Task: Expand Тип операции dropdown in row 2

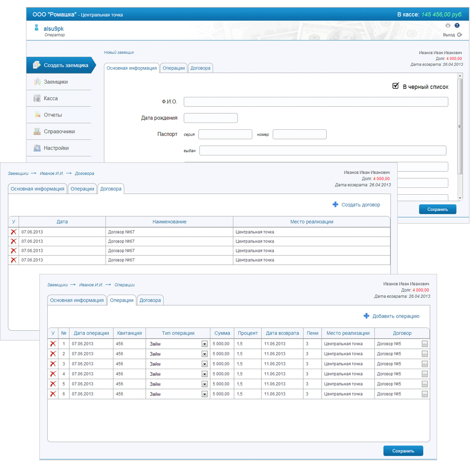Action: 204,354
